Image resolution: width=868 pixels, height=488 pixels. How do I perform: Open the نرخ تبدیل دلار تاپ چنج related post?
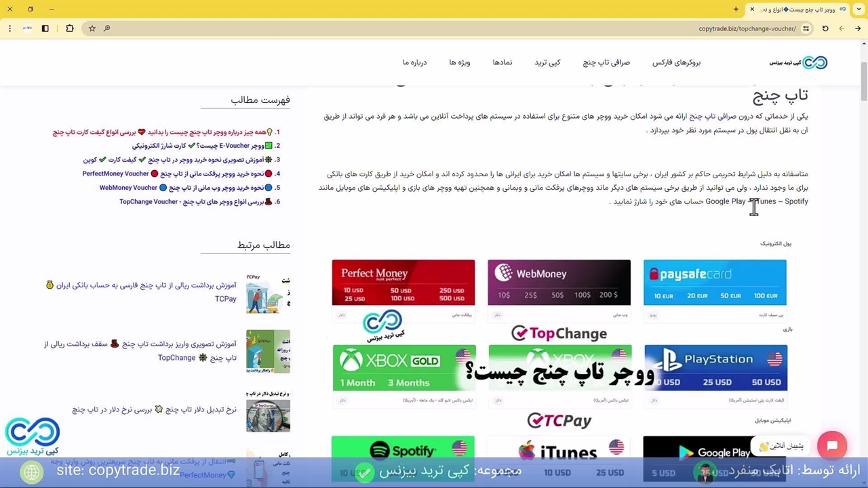pyautogui.click(x=154, y=410)
